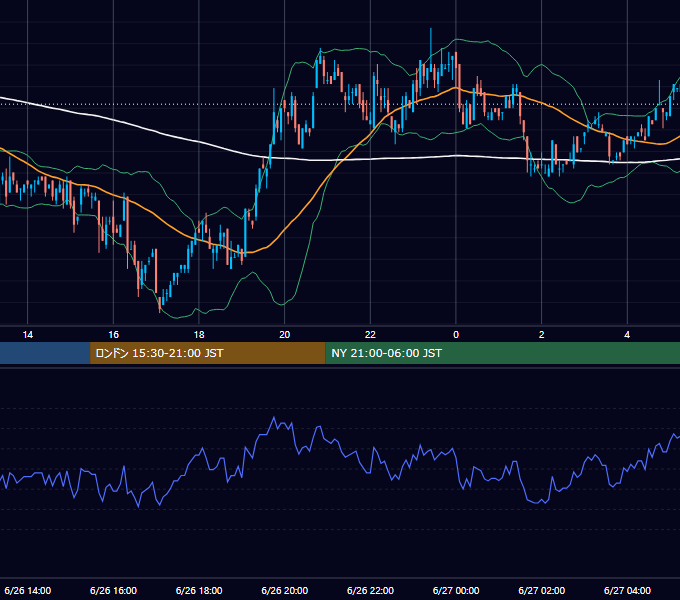Click the 6/26 22:00 date label
This screenshot has height=600, width=680.
[370, 590]
